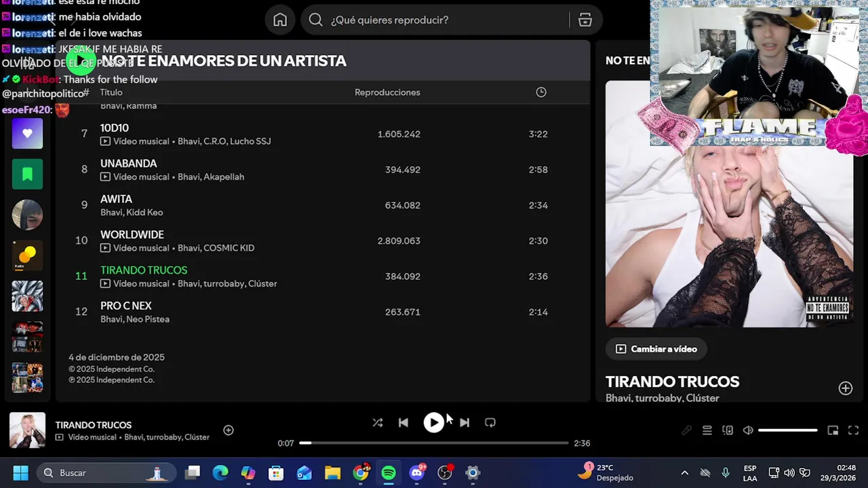Screen dimensions: 868x488
Task: Open Microsoft Store from taskbar
Action: 276,472
